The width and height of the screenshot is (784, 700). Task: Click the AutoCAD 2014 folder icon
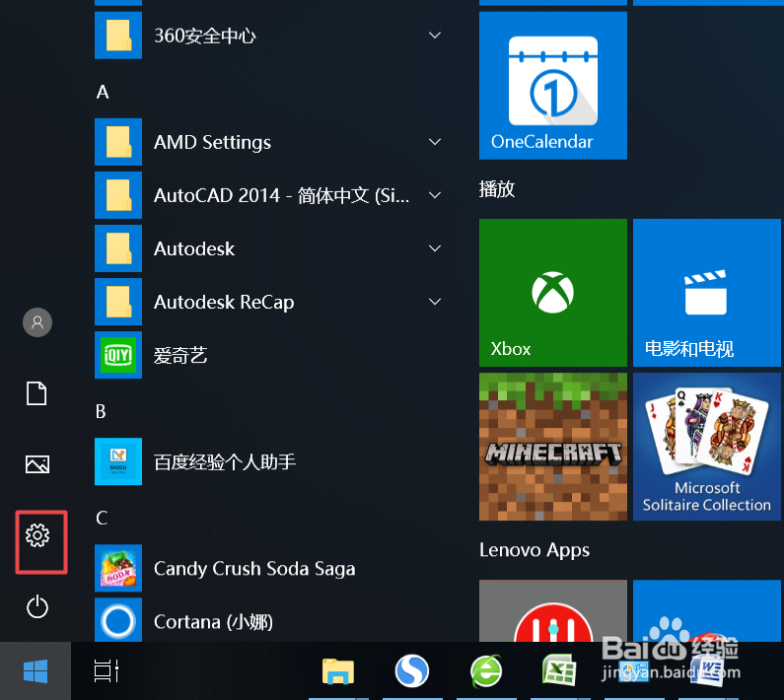coord(118,195)
